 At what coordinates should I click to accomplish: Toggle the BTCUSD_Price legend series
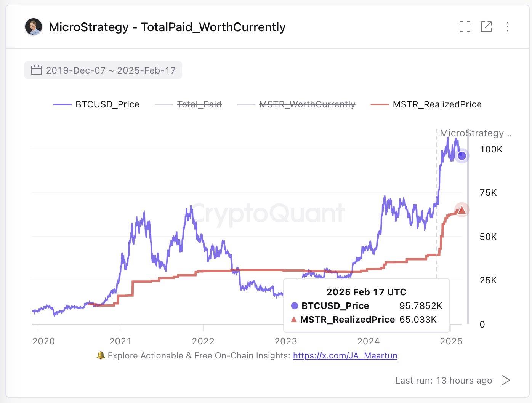(107, 104)
